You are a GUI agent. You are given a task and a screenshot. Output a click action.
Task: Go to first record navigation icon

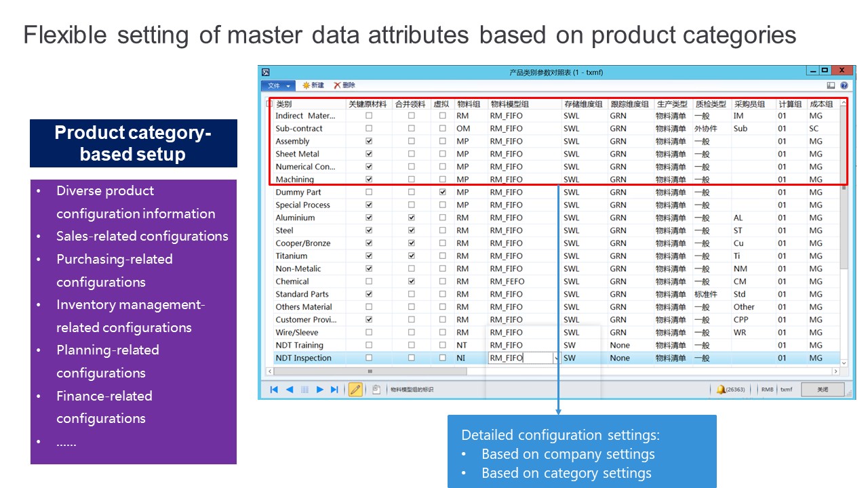(274, 390)
